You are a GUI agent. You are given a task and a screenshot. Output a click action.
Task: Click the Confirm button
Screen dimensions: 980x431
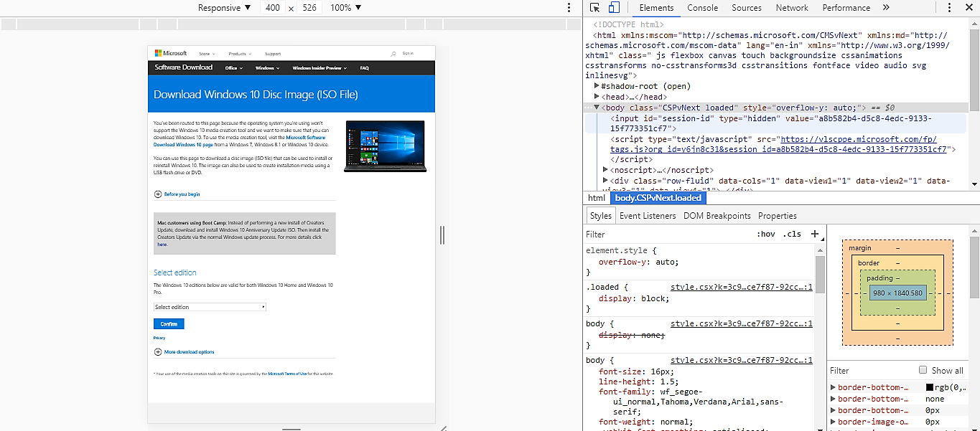(169, 324)
